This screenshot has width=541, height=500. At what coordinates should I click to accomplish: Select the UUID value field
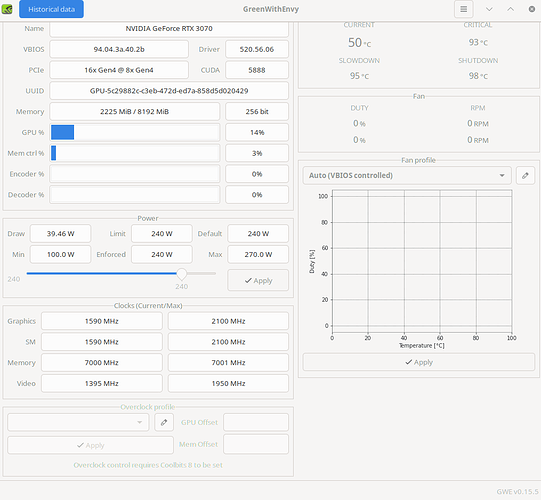pos(169,91)
